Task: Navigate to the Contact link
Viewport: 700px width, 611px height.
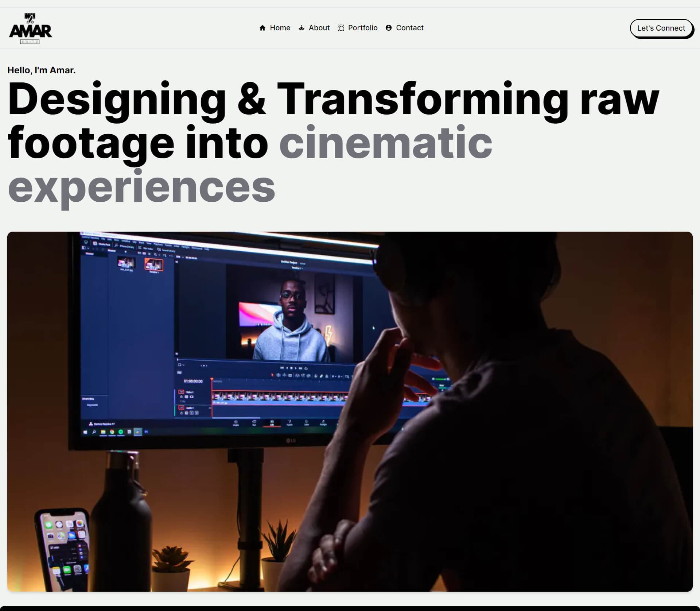Action: [x=409, y=28]
